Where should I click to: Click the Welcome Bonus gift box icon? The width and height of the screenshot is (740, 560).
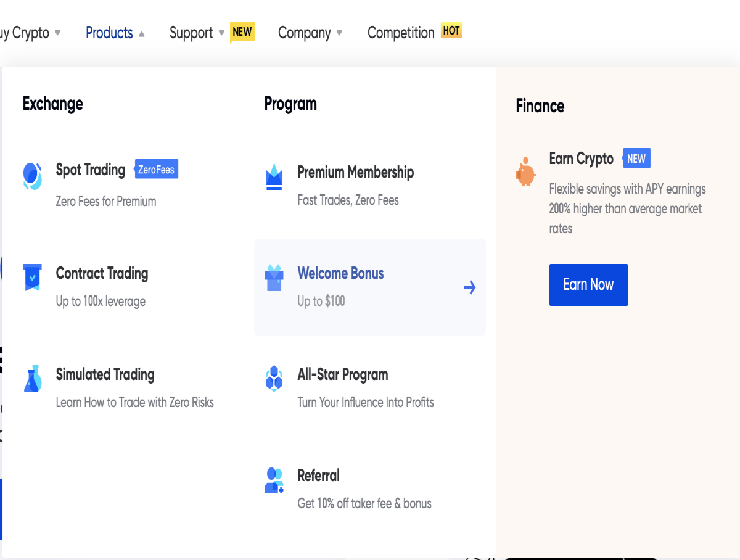[274, 278]
